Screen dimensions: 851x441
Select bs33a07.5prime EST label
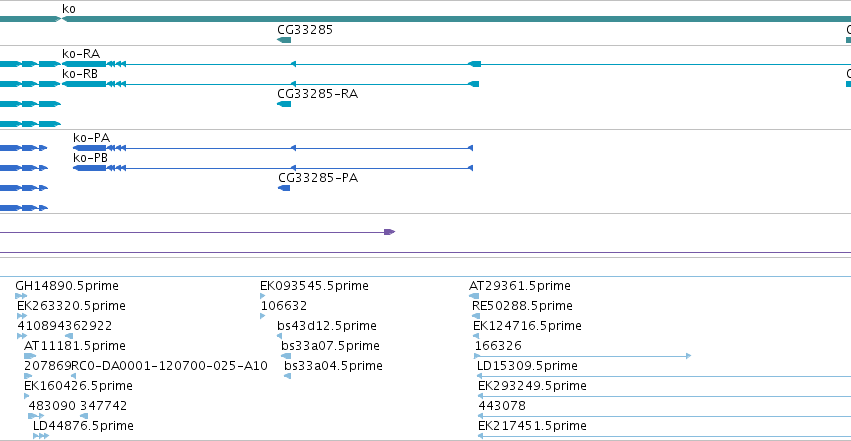[330, 346]
